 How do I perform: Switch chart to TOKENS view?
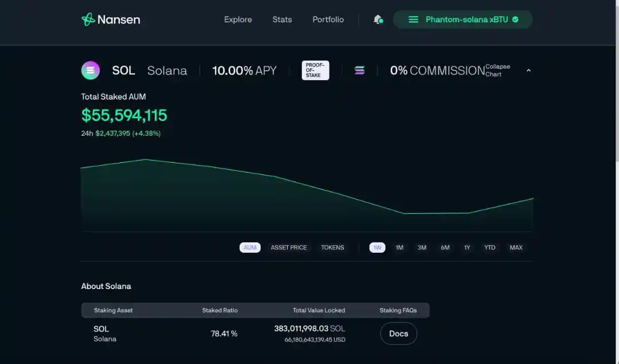332,248
